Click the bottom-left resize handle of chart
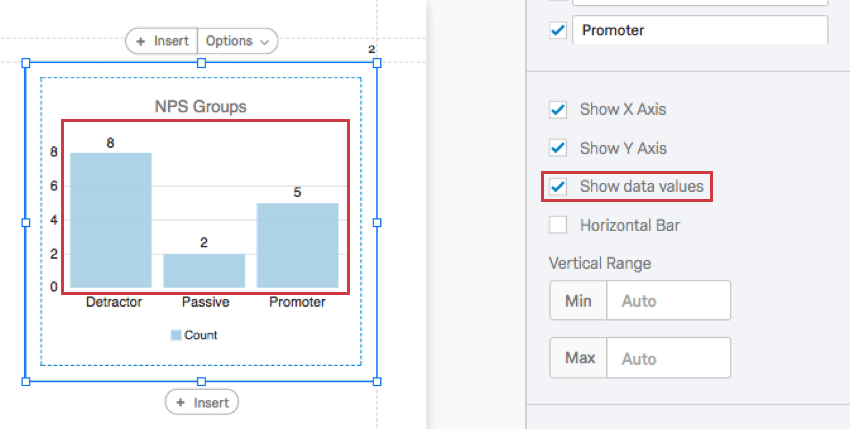Image resolution: width=850 pixels, height=429 pixels. (26, 381)
